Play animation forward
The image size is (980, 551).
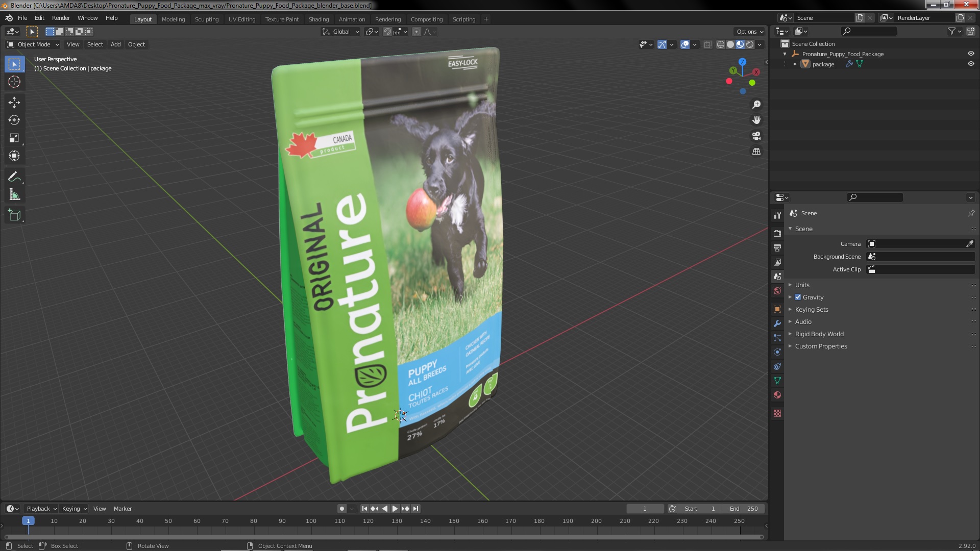pos(395,509)
